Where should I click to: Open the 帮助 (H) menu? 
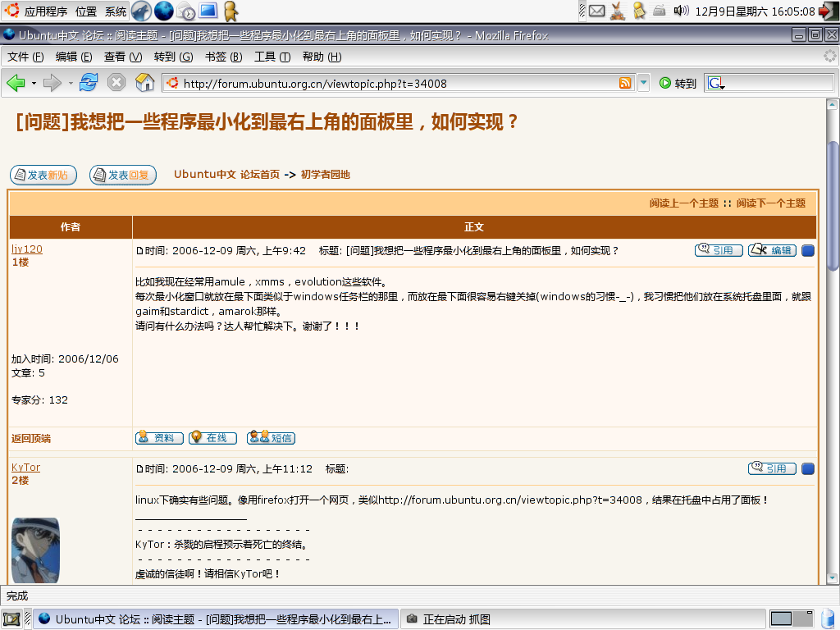pyautogui.click(x=322, y=57)
